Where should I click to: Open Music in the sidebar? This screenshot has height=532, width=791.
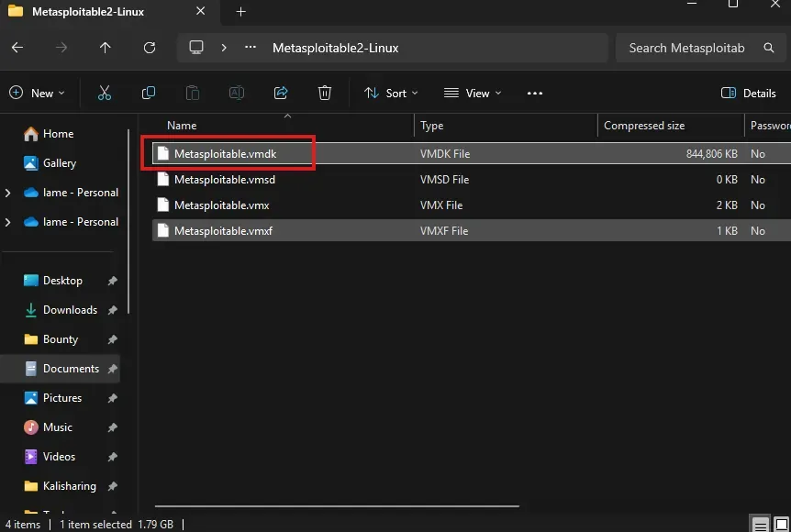[x=48, y=427]
